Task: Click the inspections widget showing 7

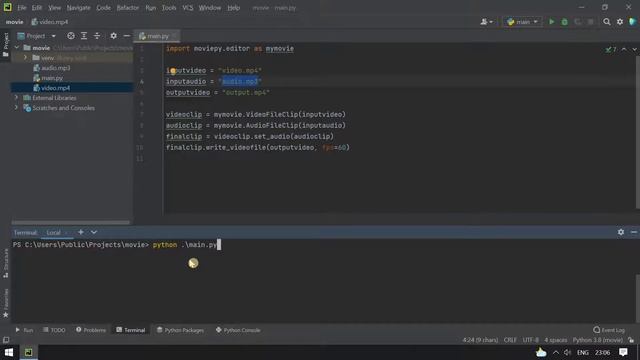Action: click(x=611, y=49)
